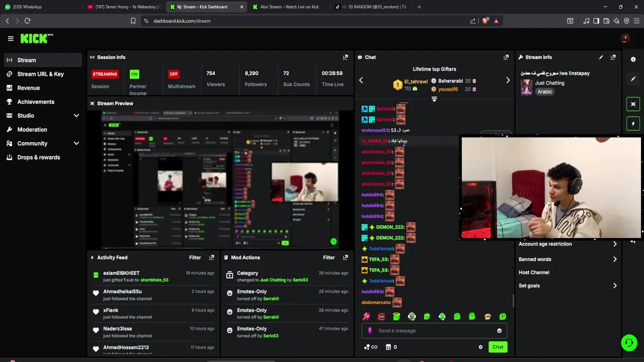644x362 pixels.
Task: Toggle the right rail capture-frame button
Action: point(633,104)
